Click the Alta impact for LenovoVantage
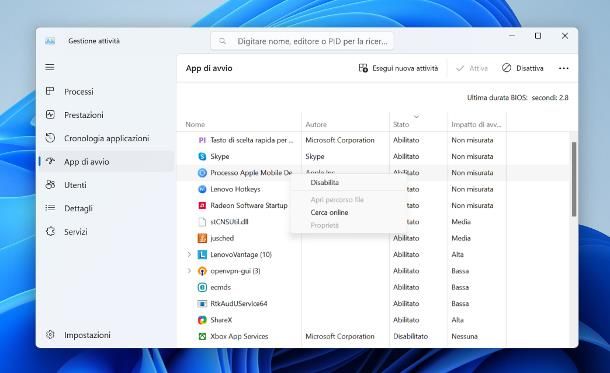 click(x=458, y=254)
